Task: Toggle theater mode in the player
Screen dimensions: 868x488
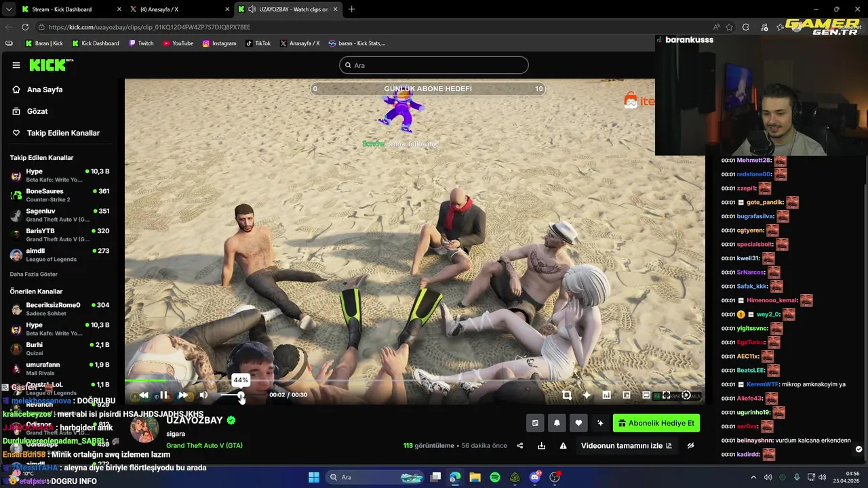Action: (x=646, y=395)
